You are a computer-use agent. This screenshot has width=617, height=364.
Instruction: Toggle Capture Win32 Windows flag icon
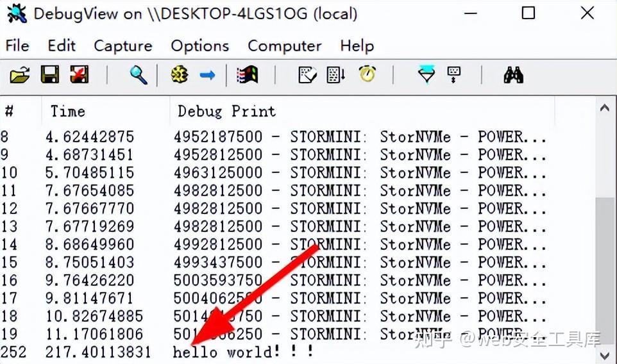[x=247, y=75]
